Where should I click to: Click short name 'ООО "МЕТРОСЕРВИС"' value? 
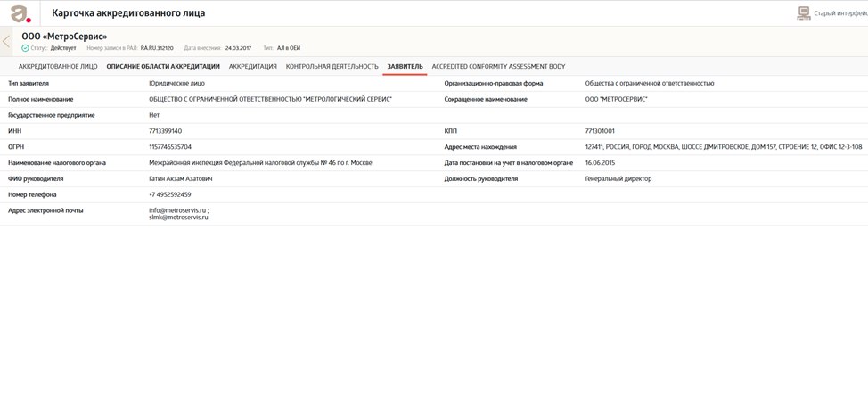point(616,99)
